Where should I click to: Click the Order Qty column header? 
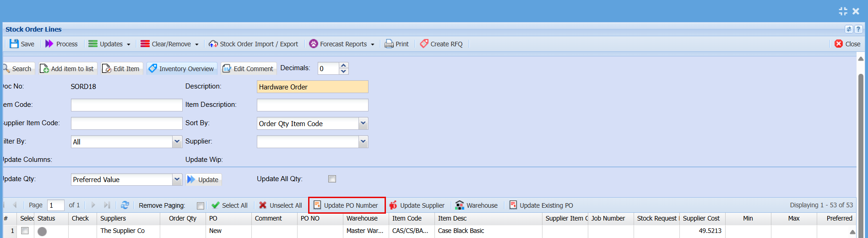coord(183,218)
